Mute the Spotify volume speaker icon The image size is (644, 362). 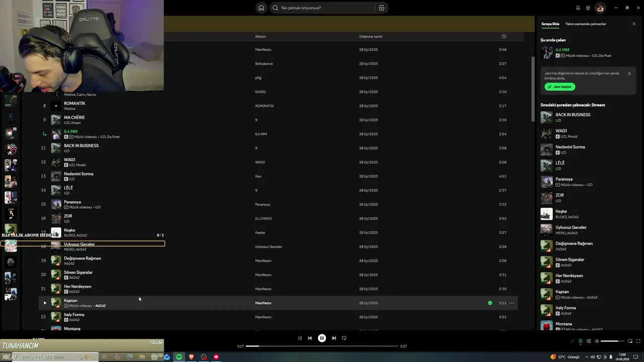coord(597,341)
